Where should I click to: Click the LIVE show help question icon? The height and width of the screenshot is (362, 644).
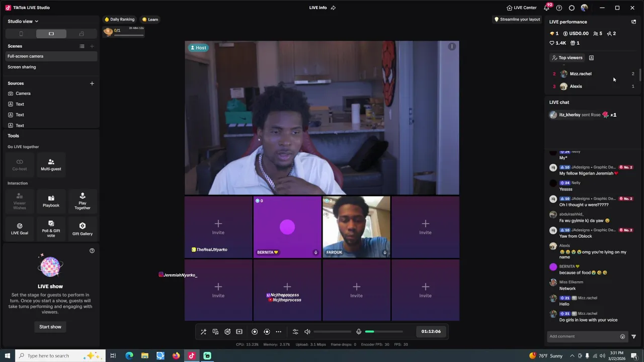(92, 250)
